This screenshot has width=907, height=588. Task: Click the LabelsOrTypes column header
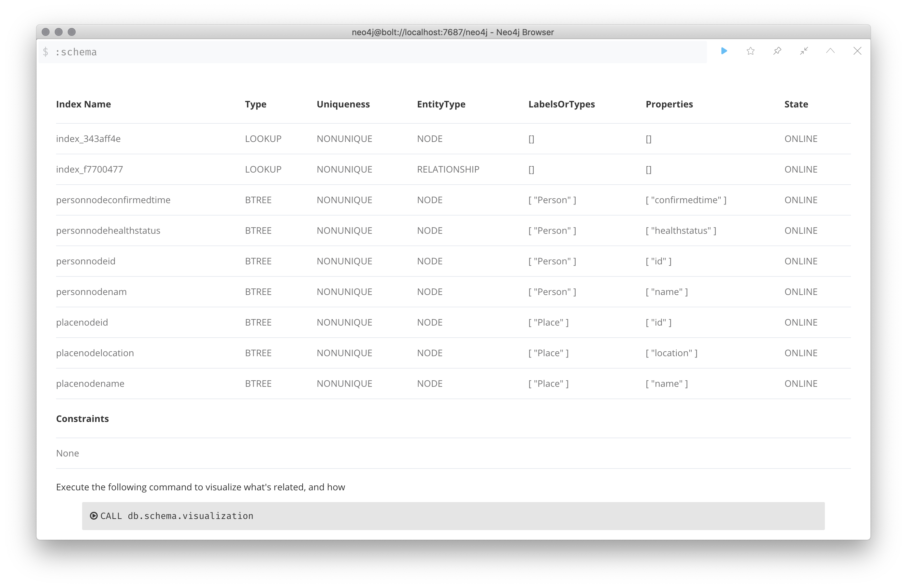tap(561, 104)
